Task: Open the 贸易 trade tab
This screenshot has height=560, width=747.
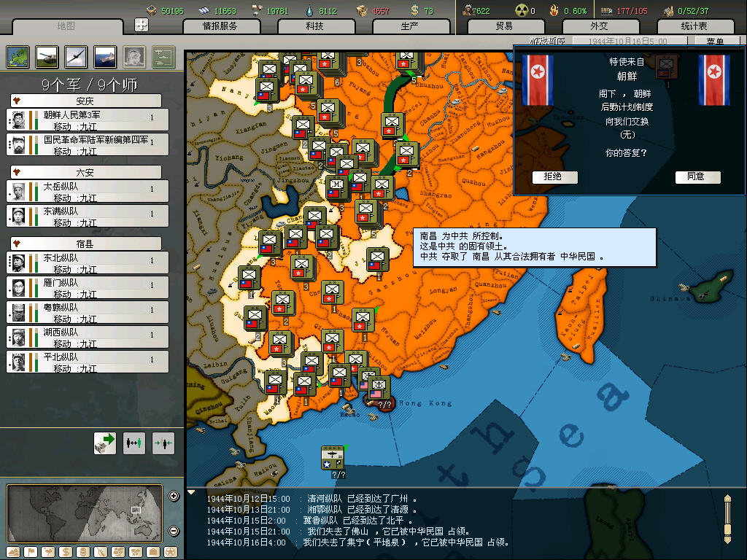Action: tap(505, 26)
